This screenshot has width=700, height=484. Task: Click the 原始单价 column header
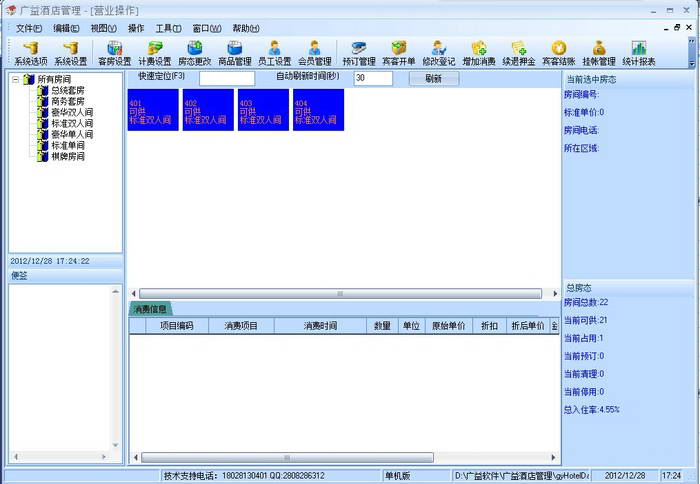449,326
